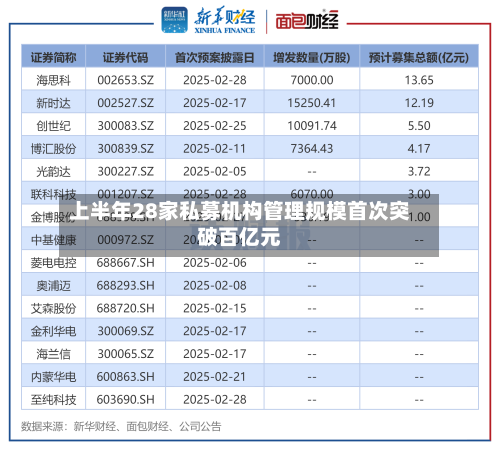The height and width of the screenshot is (451, 500).
Task: Click the 联科科技 company name cell
Action: pyautogui.click(x=54, y=194)
